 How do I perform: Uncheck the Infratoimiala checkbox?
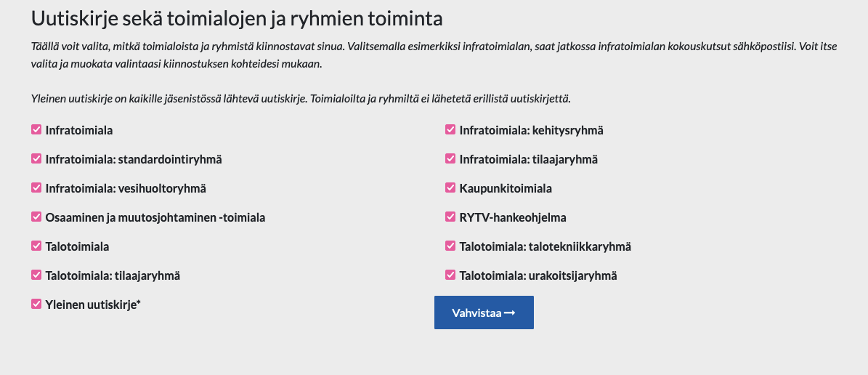[36, 130]
